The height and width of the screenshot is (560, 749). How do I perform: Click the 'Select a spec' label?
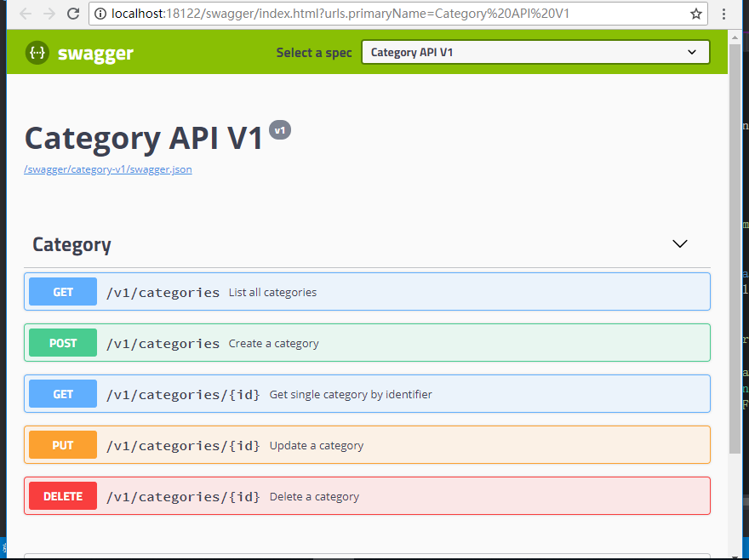(x=314, y=53)
